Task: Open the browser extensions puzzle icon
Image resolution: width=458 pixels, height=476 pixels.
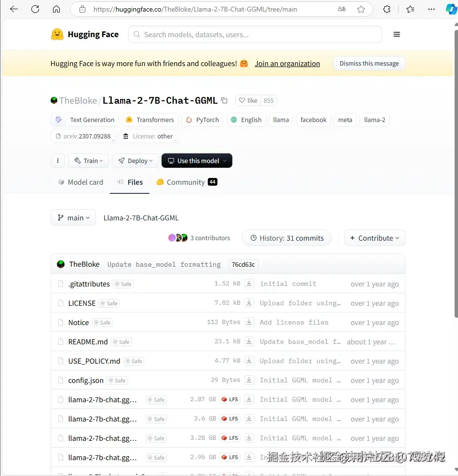Action: pyautogui.click(x=387, y=10)
